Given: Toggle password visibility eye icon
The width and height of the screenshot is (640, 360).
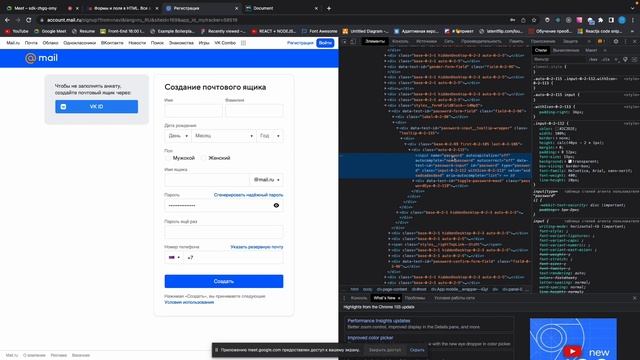Looking at the screenshot, I should pos(276,205).
